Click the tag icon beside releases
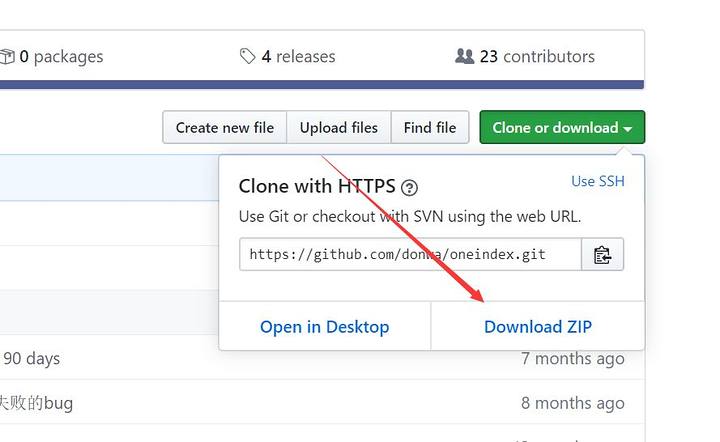This screenshot has height=442, width=720. (247, 57)
